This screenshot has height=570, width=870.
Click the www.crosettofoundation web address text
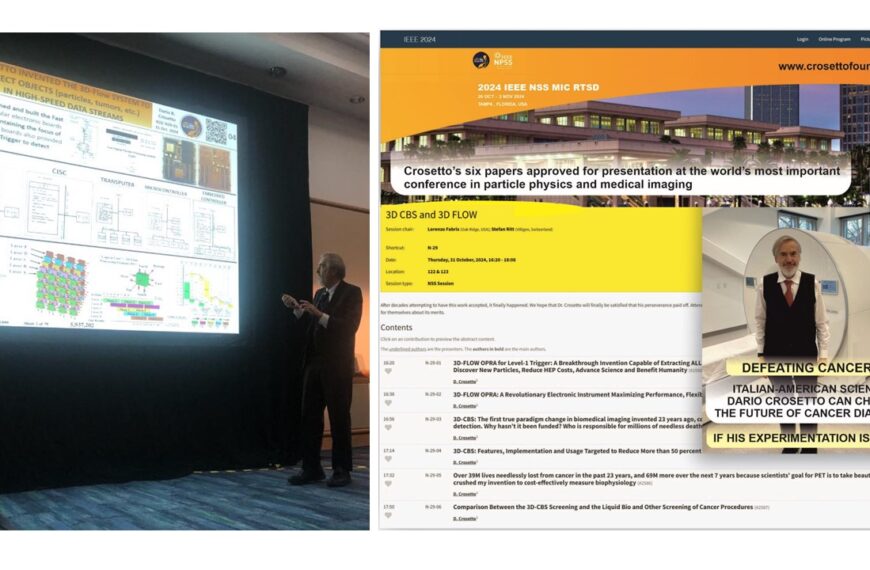click(823, 66)
